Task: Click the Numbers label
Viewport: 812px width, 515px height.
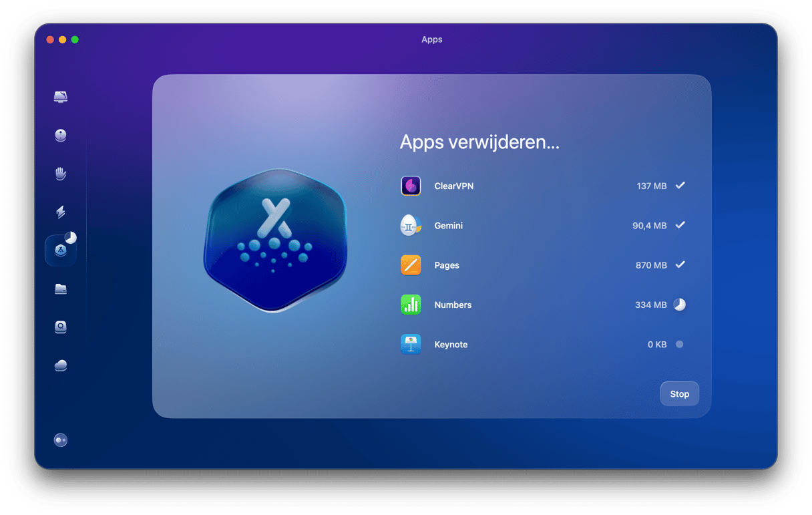Action: [453, 305]
